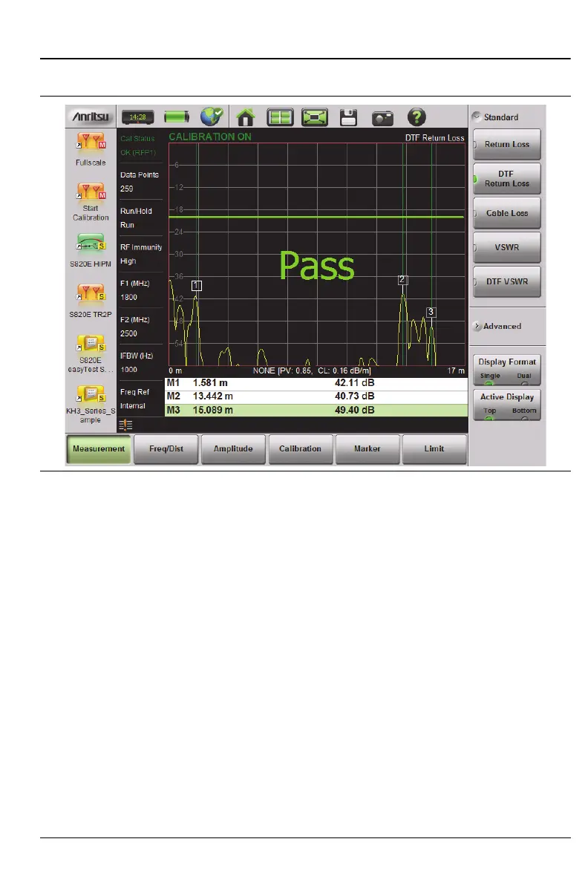This screenshot has height=885, width=588.
Task: Toggle the Run/Hold status field
Action: [x=140, y=218]
